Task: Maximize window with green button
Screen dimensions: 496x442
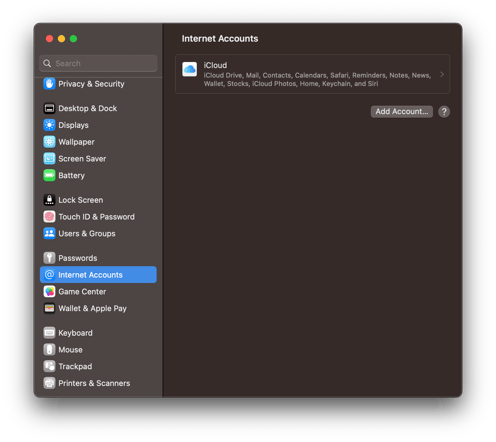Action: tap(73, 39)
